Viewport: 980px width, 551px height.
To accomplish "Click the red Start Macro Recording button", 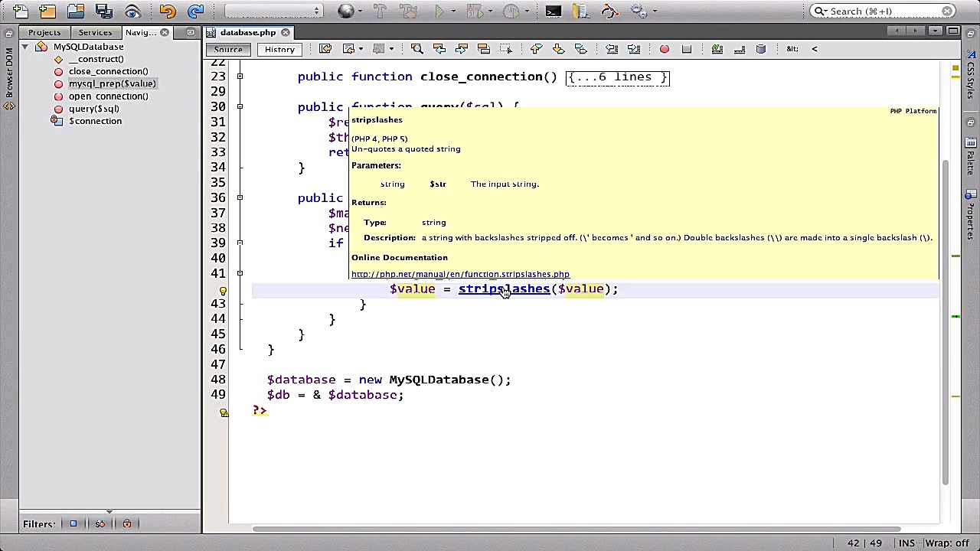I will click(x=665, y=49).
